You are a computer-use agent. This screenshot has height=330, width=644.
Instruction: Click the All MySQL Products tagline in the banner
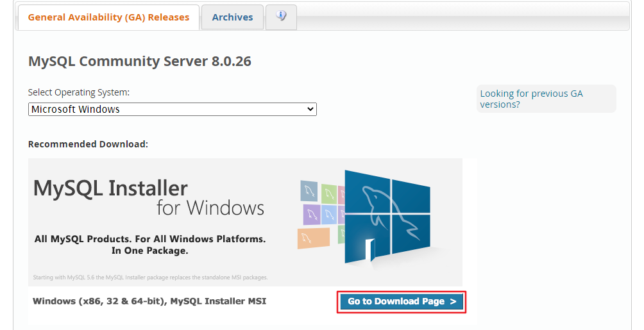(150, 245)
